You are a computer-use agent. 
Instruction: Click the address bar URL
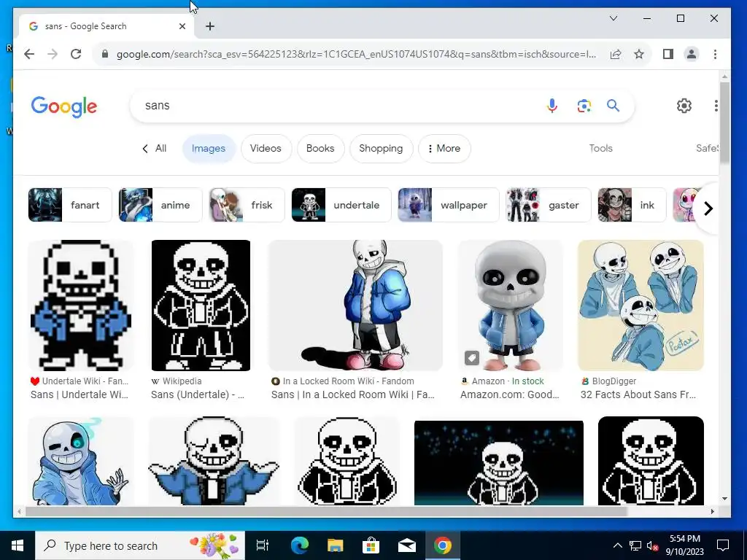pos(356,54)
